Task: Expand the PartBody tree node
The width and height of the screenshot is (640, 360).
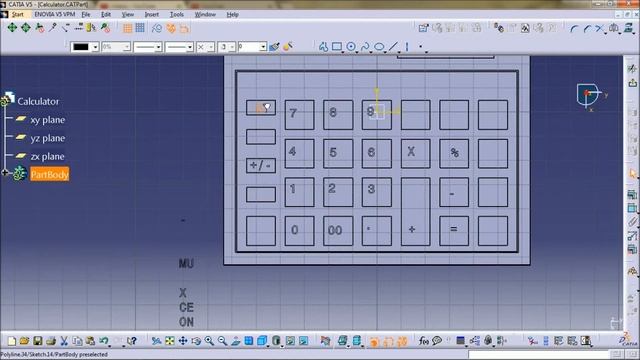Action: (x=4, y=173)
